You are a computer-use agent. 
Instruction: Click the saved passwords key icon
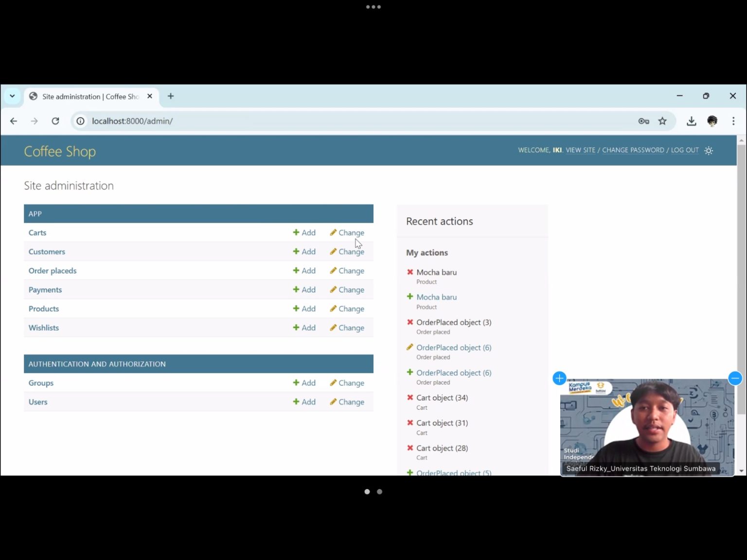tap(643, 121)
